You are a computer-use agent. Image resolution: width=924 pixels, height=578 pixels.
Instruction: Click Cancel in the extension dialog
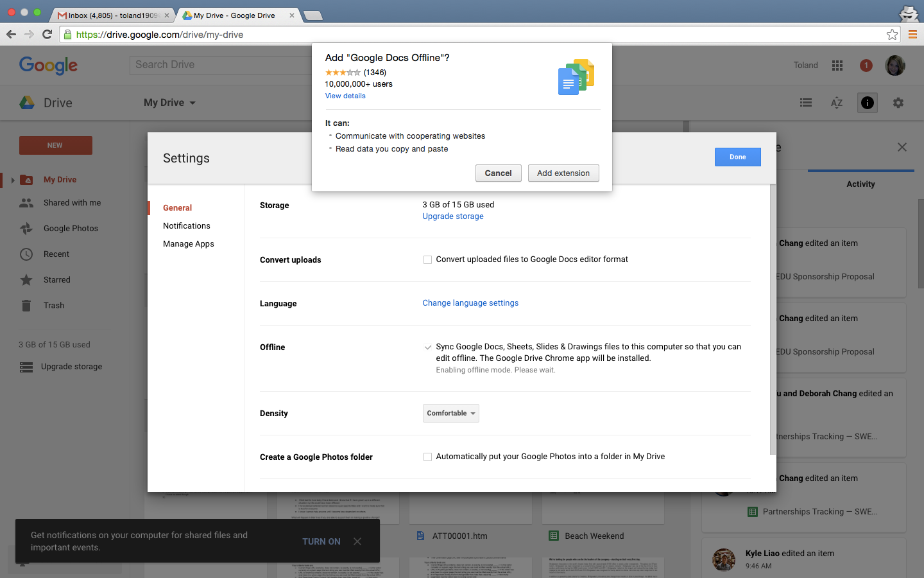pos(498,173)
